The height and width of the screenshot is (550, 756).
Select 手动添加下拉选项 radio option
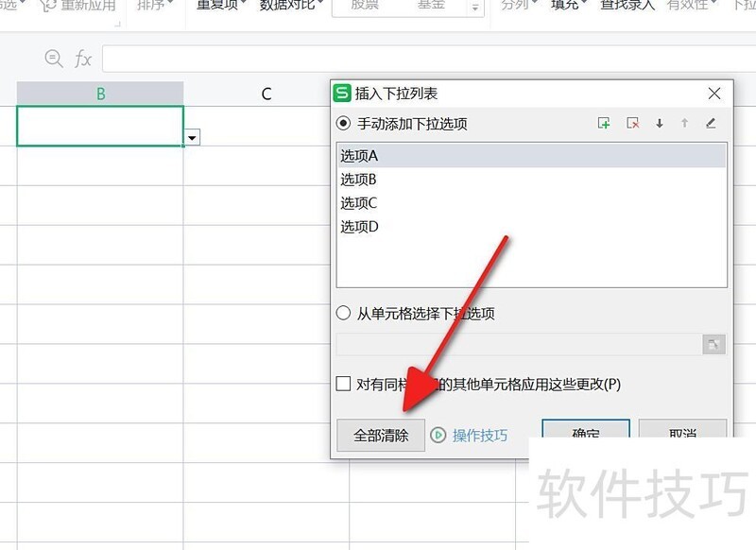click(346, 124)
